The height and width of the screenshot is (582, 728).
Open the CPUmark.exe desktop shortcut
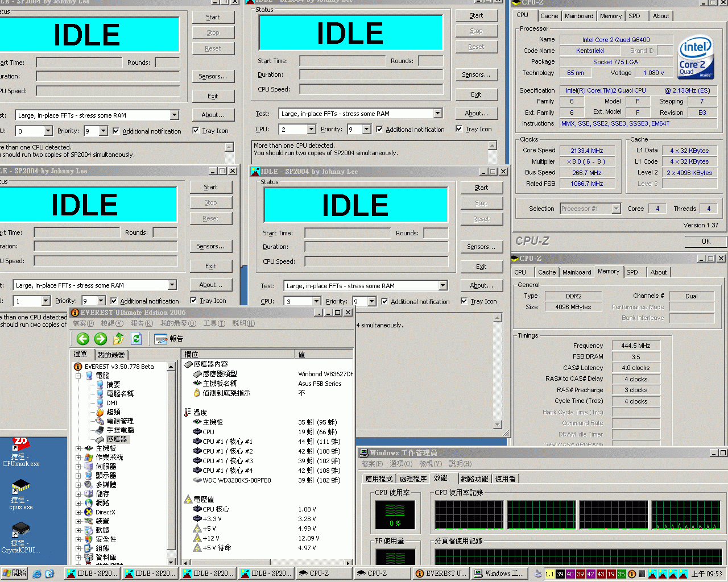tap(21, 452)
